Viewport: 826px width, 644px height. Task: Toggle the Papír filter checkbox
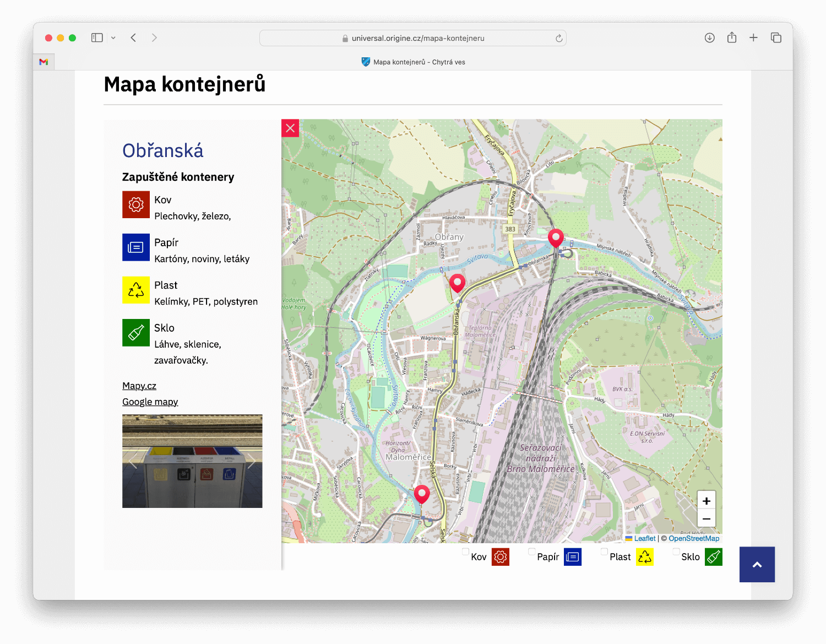(532, 551)
